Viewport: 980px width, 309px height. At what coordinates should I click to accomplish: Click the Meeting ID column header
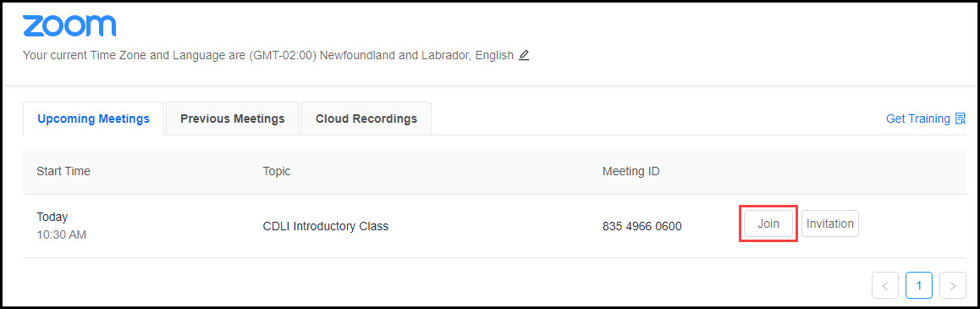click(630, 171)
